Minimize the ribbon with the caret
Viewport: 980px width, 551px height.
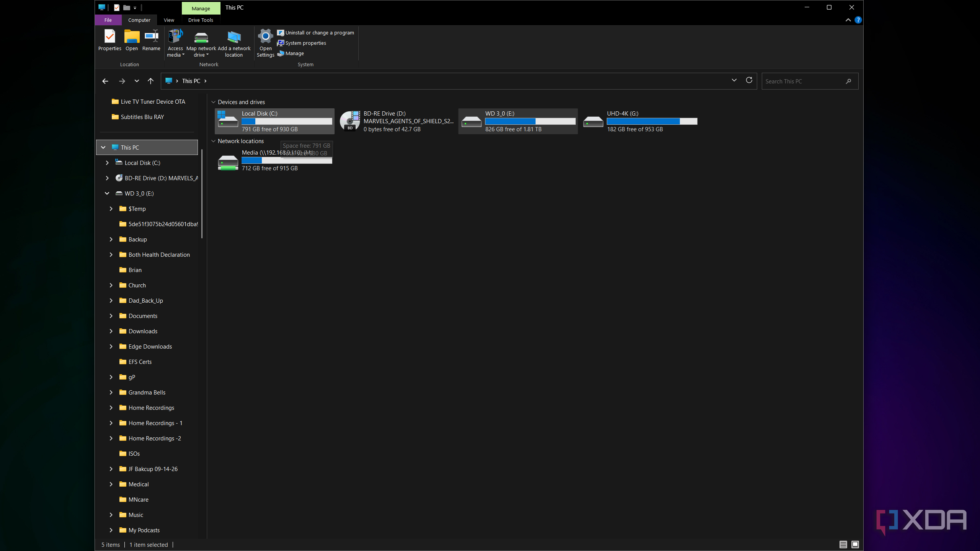point(848,20)
